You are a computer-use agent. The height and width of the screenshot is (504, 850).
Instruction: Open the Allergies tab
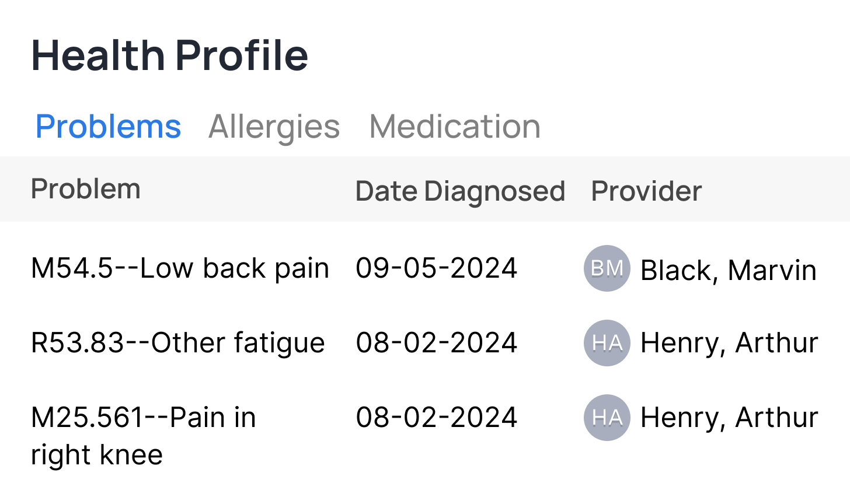pos(274,126)
